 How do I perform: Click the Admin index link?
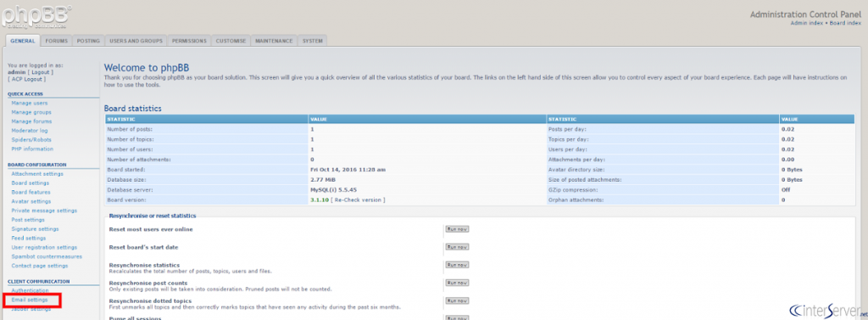807,23
